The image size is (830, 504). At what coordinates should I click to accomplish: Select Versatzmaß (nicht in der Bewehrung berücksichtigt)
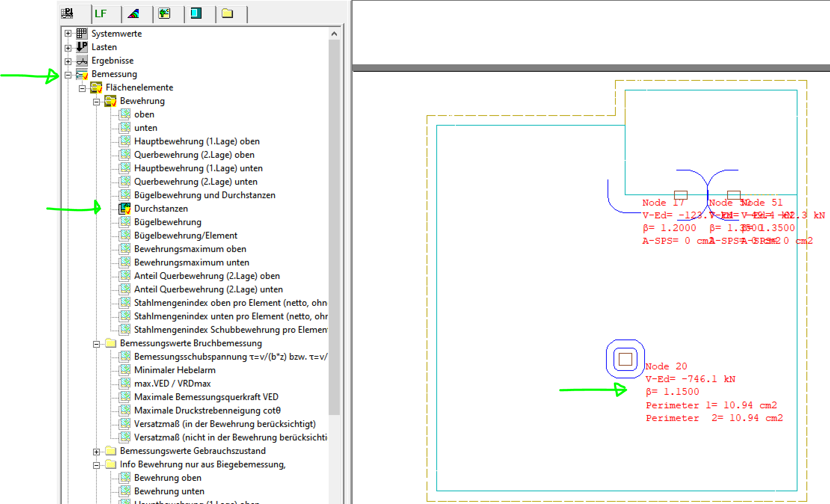[230, 437]
